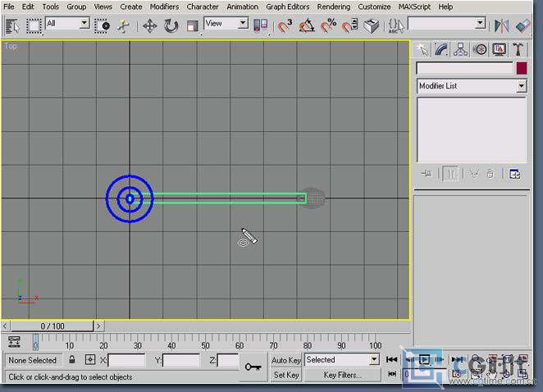
Task: Click the X coordinate field
Action: (126, 360)
